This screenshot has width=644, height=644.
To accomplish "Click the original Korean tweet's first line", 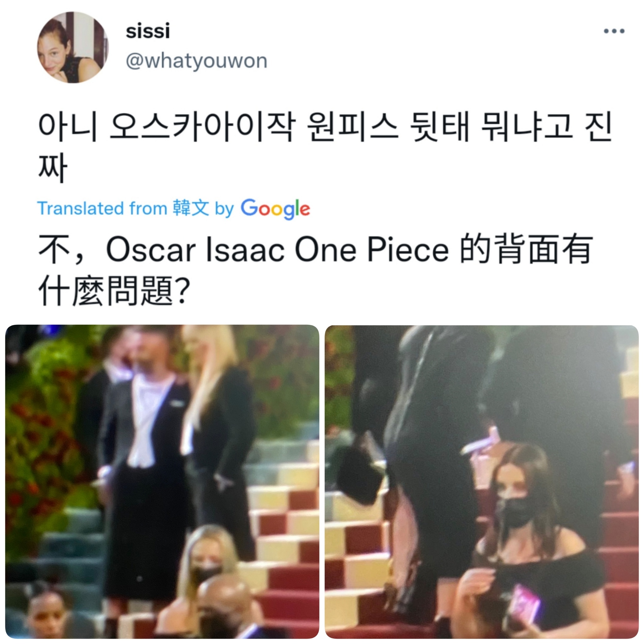I will tap(325, 127).
